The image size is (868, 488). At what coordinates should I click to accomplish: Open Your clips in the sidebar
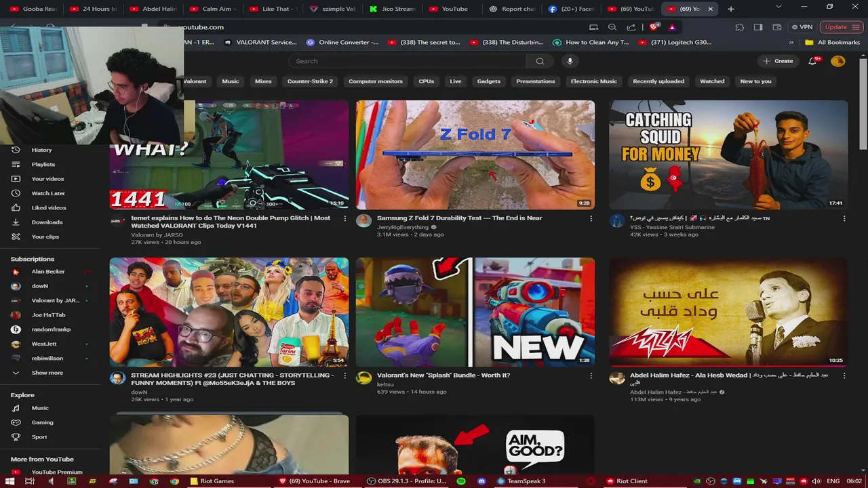(x=45, y=237)
